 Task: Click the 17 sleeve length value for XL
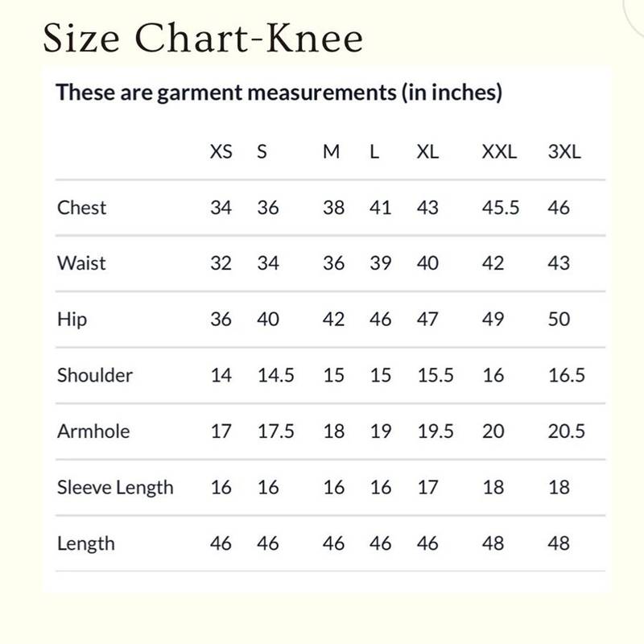click(x=427, y=487)
